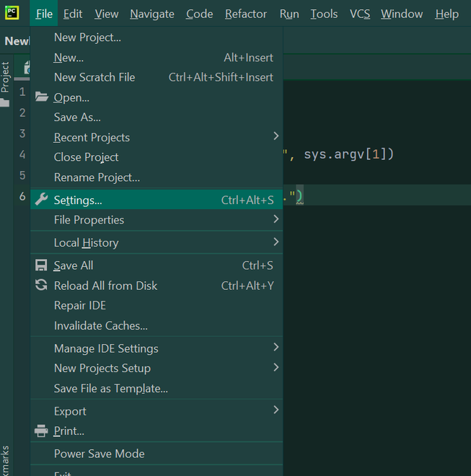This screenshot has width=471, height=476.
Task: Open the VCS menu
Action: click(x=360, y=14)
